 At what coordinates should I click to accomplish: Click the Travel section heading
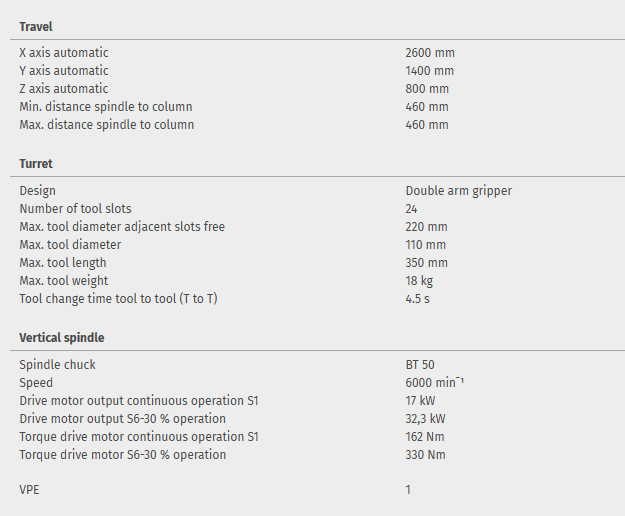pyautogui.click(x=36, y=26)
